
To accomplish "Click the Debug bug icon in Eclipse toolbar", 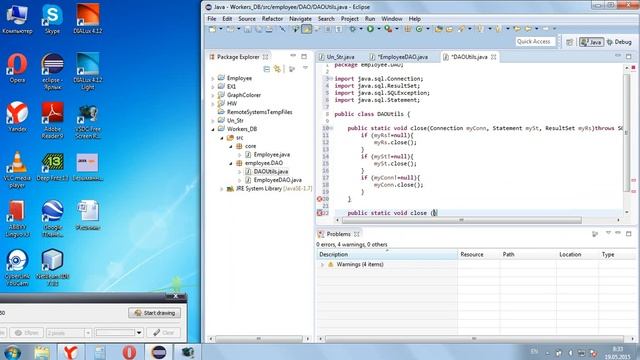I will click(x=353, y=29).
